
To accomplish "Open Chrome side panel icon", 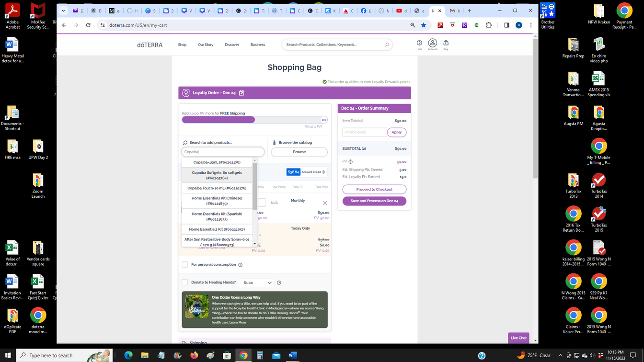I will 506,25.
